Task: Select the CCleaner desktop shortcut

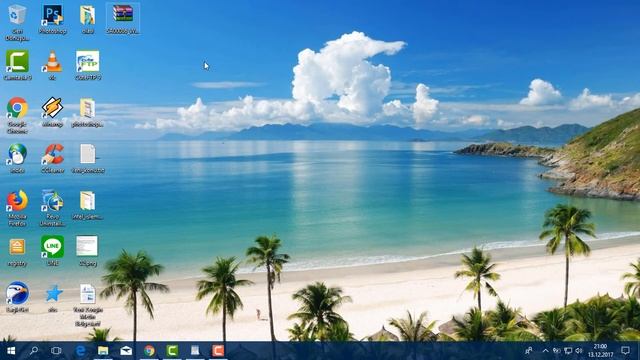Action: [53, 158]
